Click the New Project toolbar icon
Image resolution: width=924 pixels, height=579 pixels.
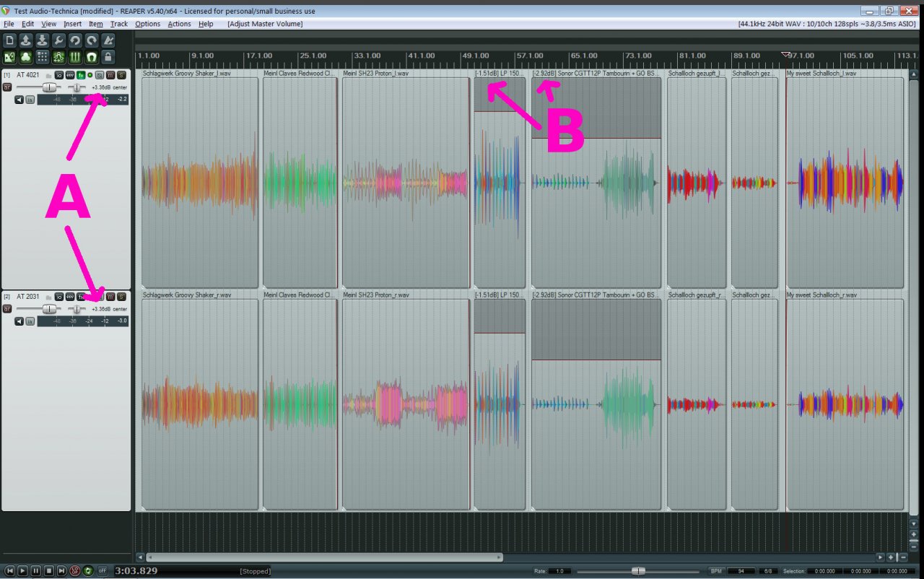10,40
